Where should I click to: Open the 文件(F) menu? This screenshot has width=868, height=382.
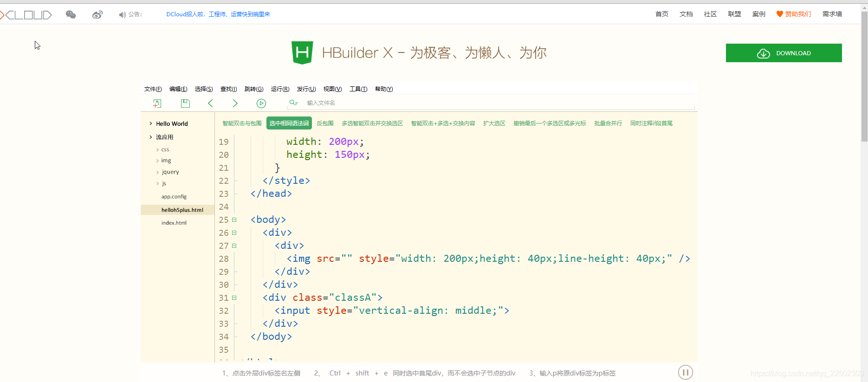tap(153, 89)
